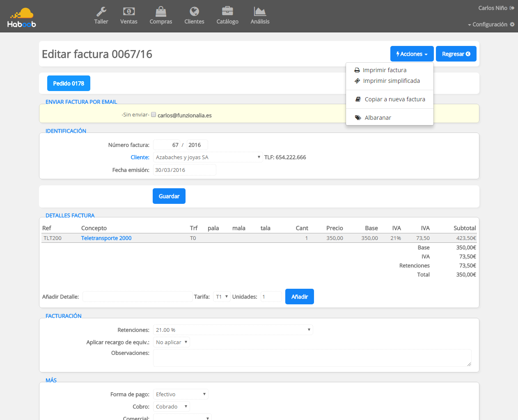Focus the Unidades field

[271, 297]
